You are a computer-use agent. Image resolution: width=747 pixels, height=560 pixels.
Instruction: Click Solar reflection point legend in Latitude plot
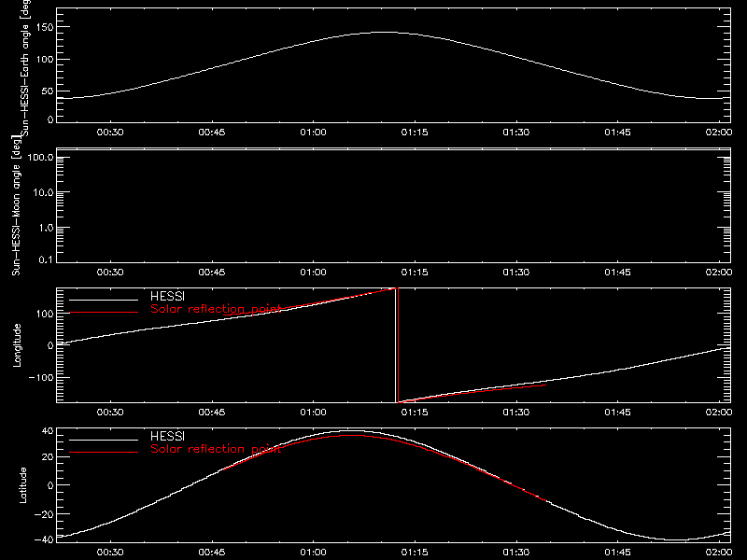pyautogui.click(x=216, y=449)
